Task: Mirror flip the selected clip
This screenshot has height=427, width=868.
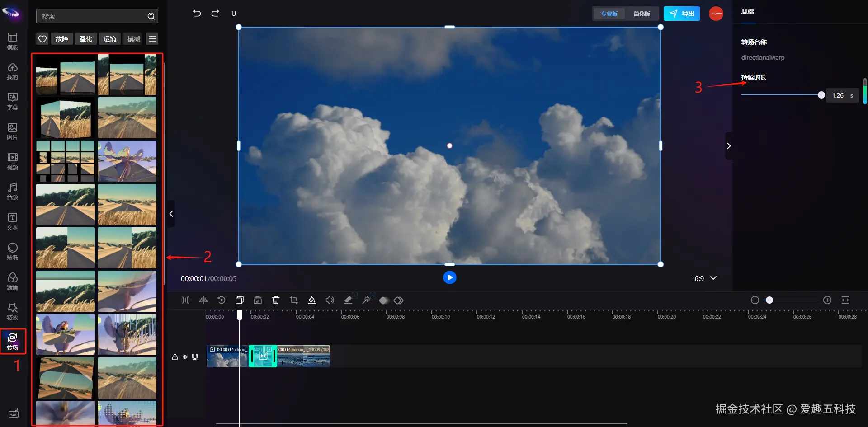Action: 203,300
